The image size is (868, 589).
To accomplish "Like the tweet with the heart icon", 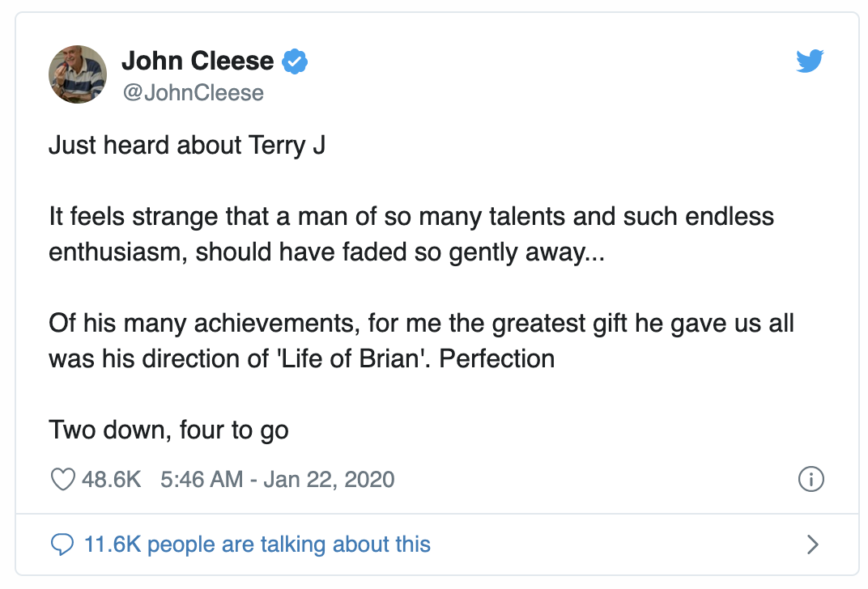I will tap(62, 479).
